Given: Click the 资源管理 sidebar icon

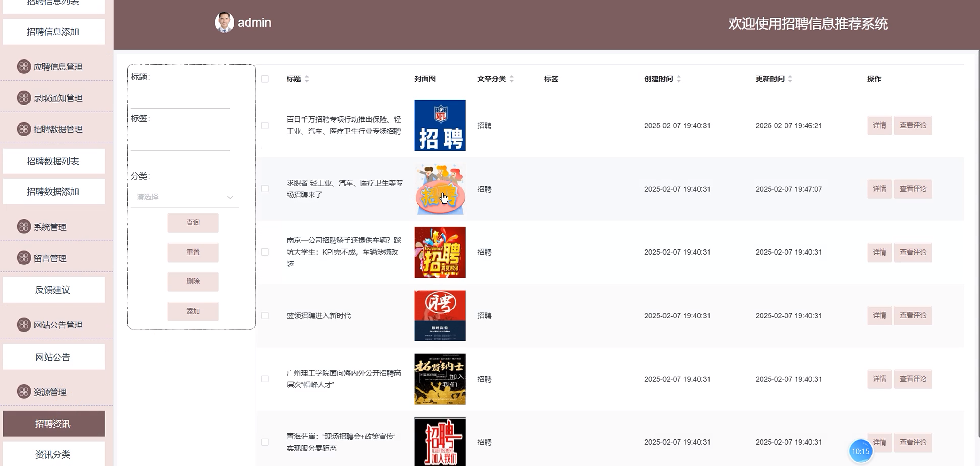Looking at the screenshot, I should 24,392.
